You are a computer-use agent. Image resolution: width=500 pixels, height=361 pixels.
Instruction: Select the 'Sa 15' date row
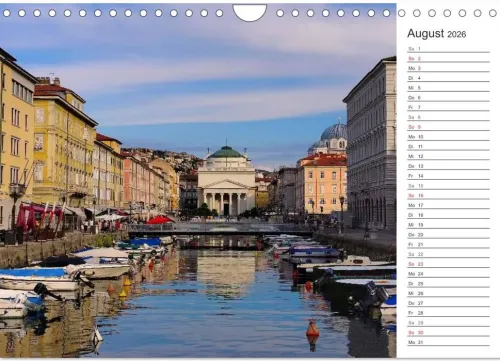[x=448, y=186]
